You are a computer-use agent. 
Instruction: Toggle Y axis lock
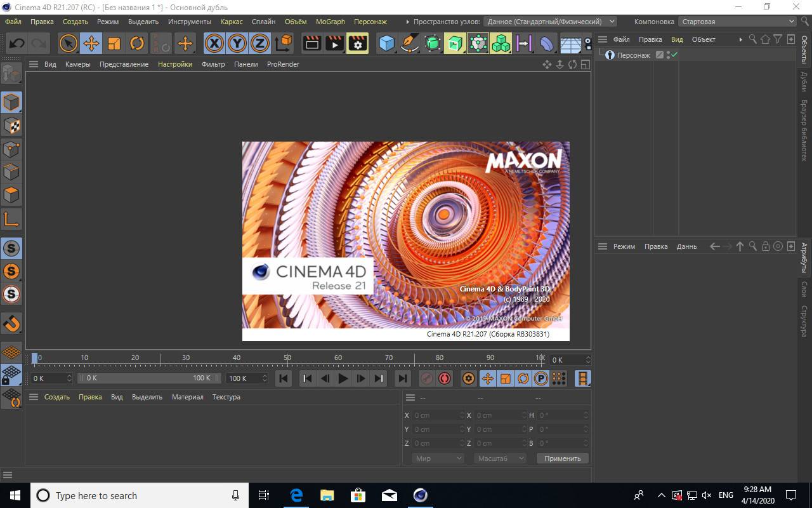[x=237, y=43]
